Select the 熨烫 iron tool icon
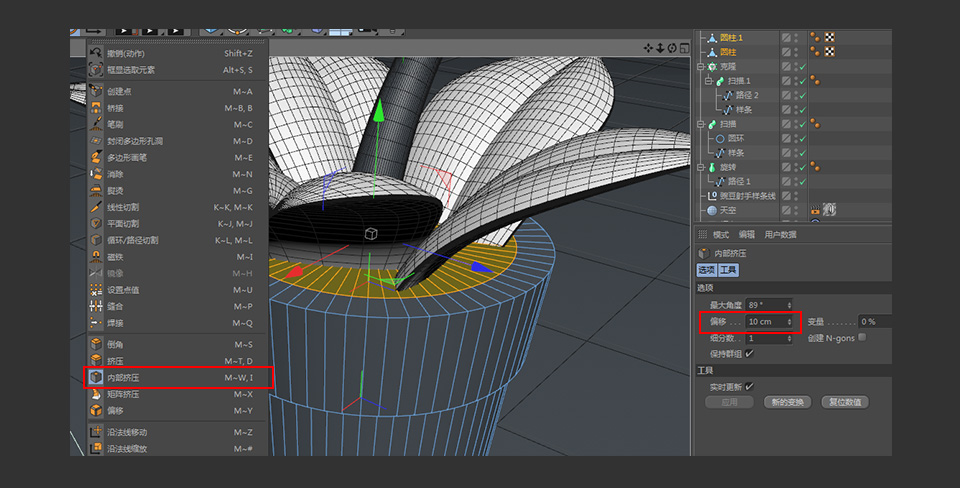Image resolution: width=960 pixels, height=488 pixels. 96,190
